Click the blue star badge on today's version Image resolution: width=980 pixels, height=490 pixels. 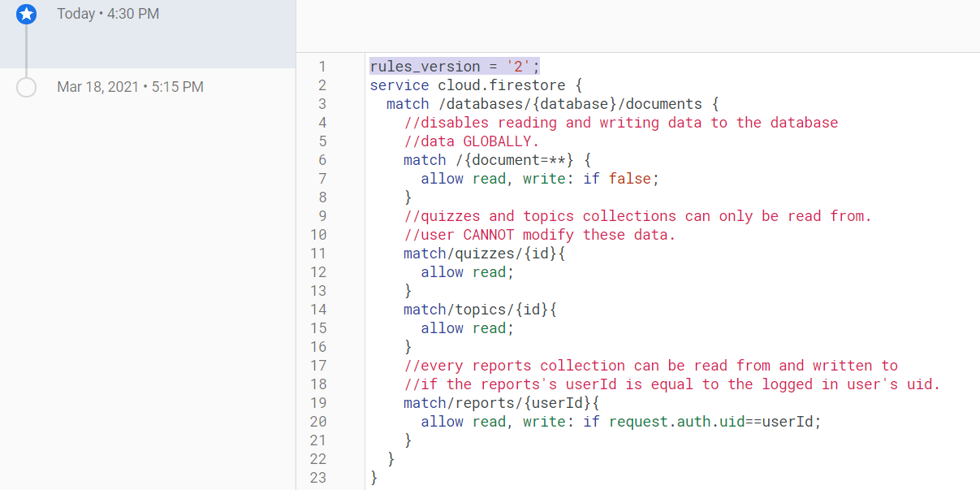pos(27,14)
